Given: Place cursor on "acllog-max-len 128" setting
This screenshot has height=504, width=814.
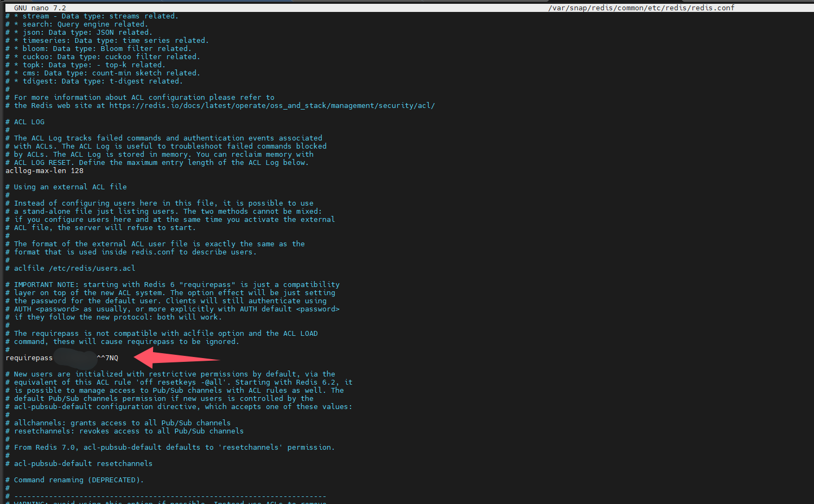Looking at the screenshot, I should click(44, 171).
